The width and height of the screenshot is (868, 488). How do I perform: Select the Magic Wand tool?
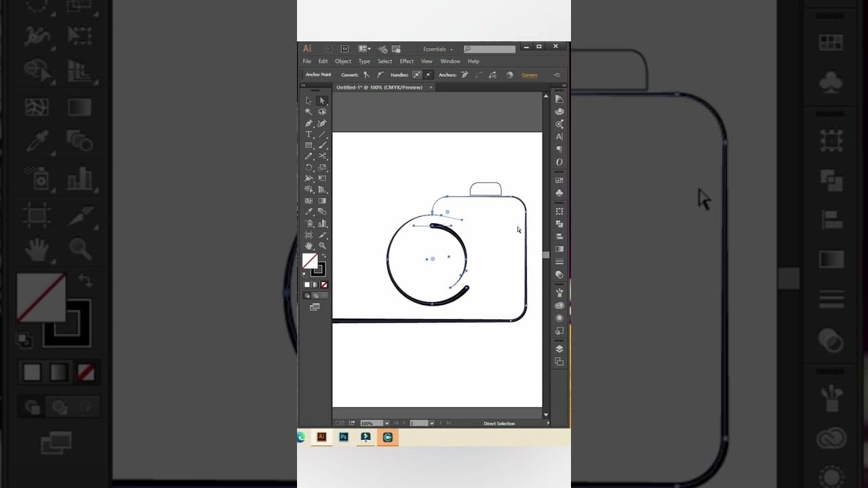[x=309, y=112]
